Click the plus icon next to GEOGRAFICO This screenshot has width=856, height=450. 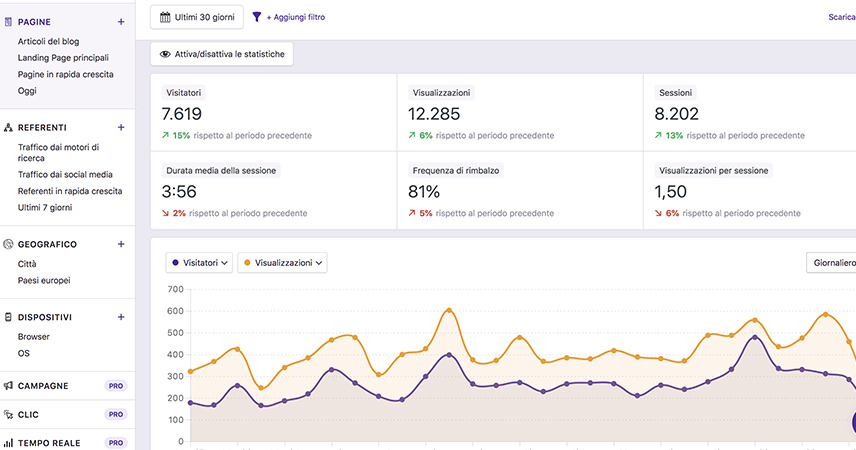pos(121,244)
